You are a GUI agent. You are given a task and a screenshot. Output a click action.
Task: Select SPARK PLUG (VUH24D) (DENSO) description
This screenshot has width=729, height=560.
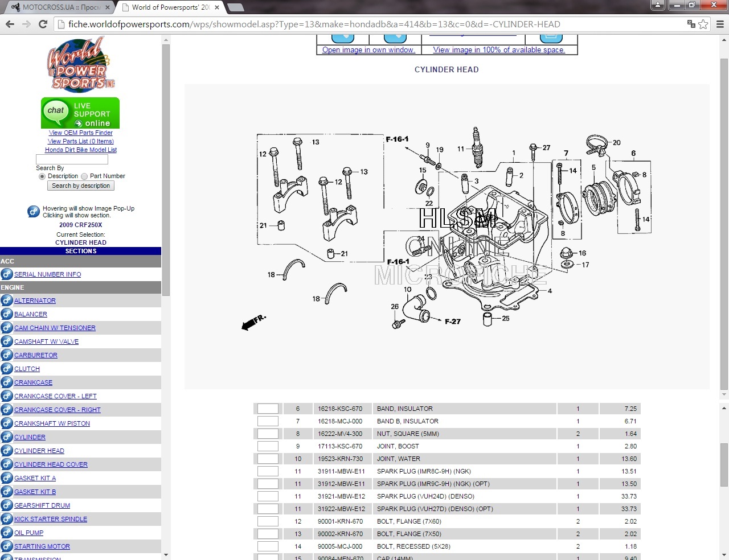click(425, 496)
